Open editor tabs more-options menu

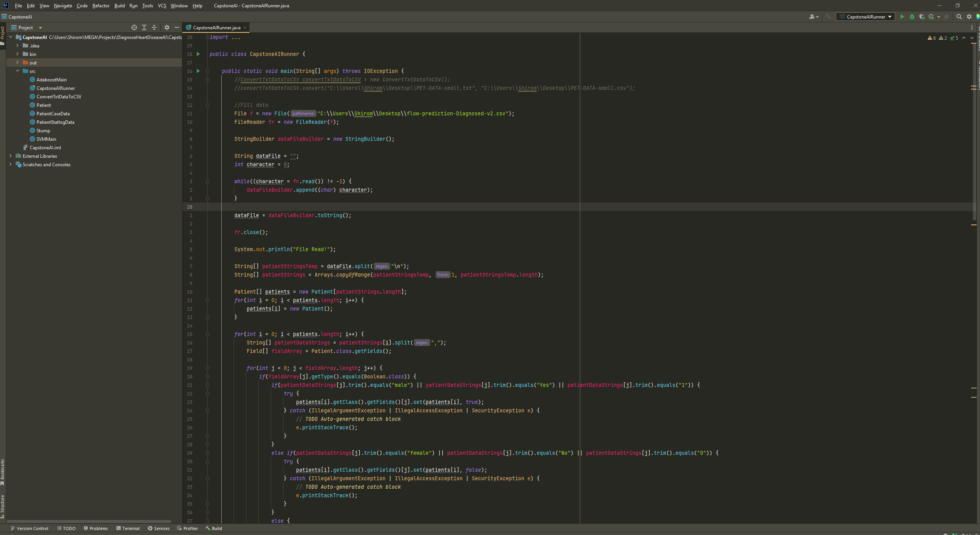[972, 27]
